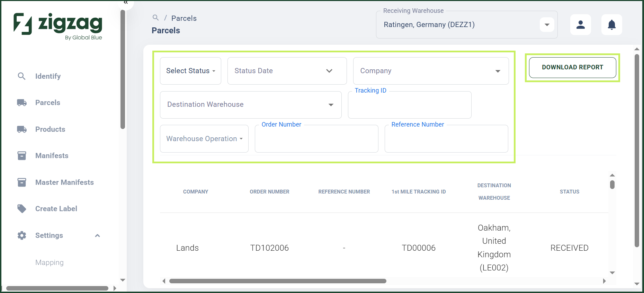Viewport: 644px width, 293px height.
Task: Go to Identify in the sidebar
Action: [x=48, y=76]
